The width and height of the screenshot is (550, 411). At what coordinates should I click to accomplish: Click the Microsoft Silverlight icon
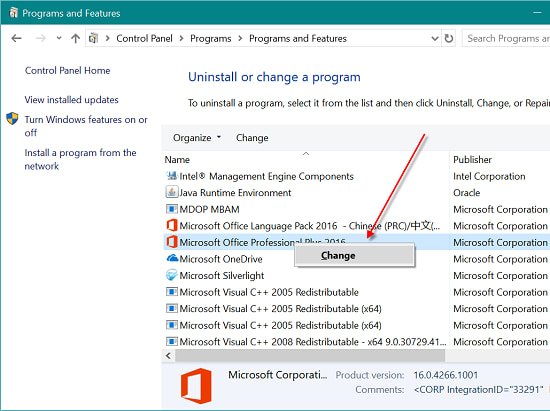click(x=172, y=275)
